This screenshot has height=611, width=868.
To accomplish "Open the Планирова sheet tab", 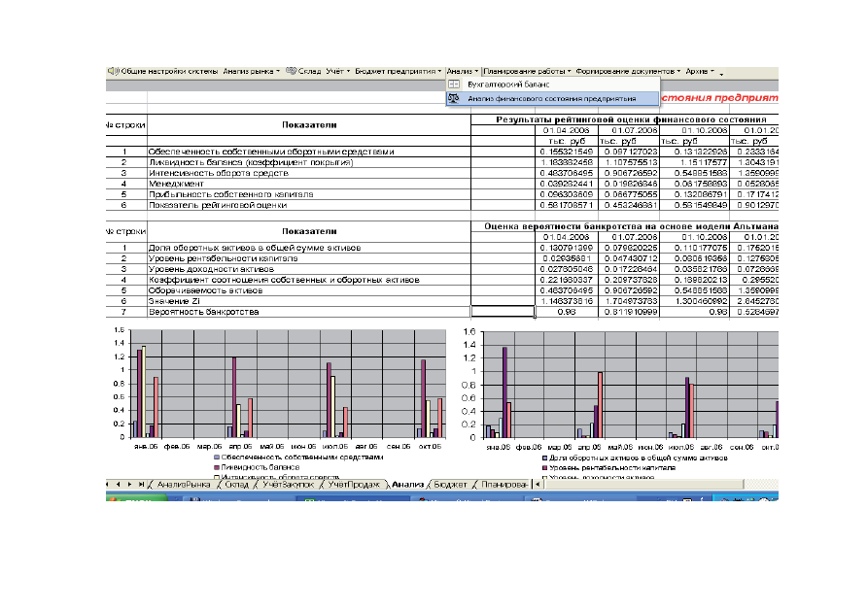I will [503, 485].
